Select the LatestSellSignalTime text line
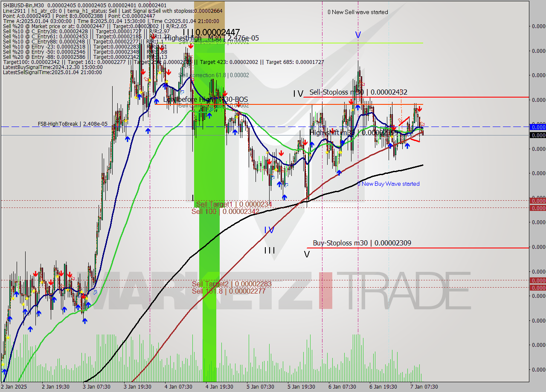 pyautogui.click(x=52, y=72)
